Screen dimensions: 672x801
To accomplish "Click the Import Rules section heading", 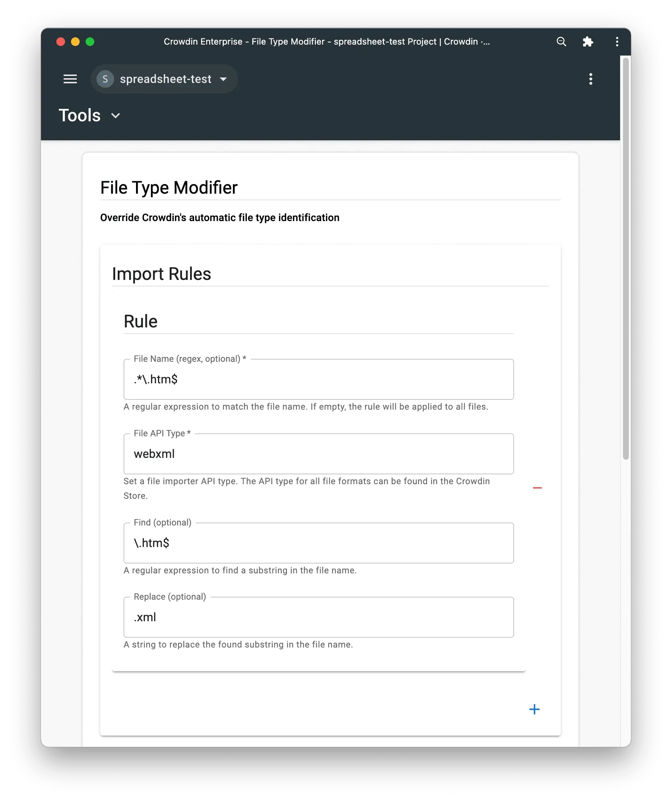I will click(x=161, y=273).
